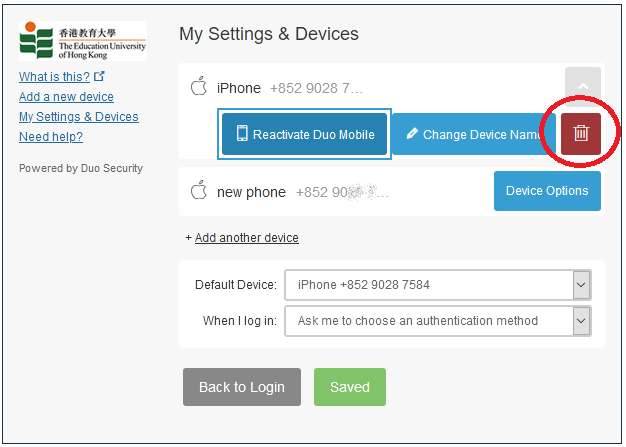The width and height of the screenshot is (626, 447).
Task: Click the Add another device link
Action: (x=246, y=238)
